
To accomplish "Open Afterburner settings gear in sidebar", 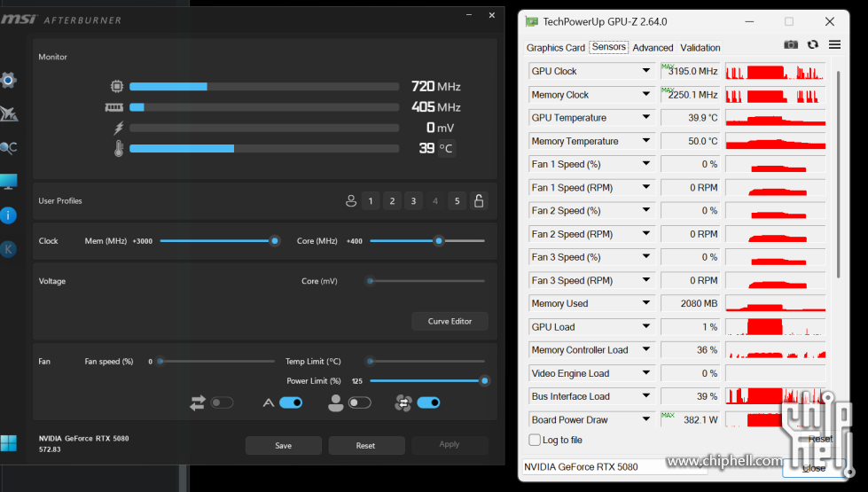I will click(x=8, y=81).
